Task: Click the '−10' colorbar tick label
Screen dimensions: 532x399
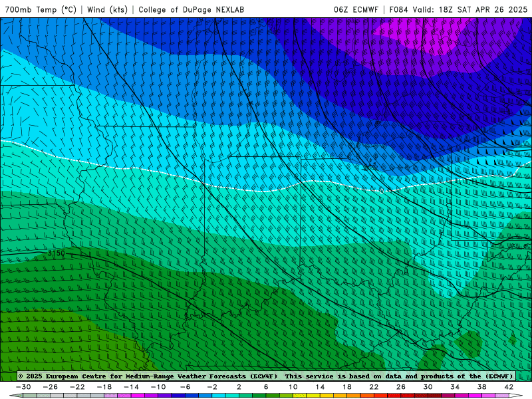Action: coord(158,387)
